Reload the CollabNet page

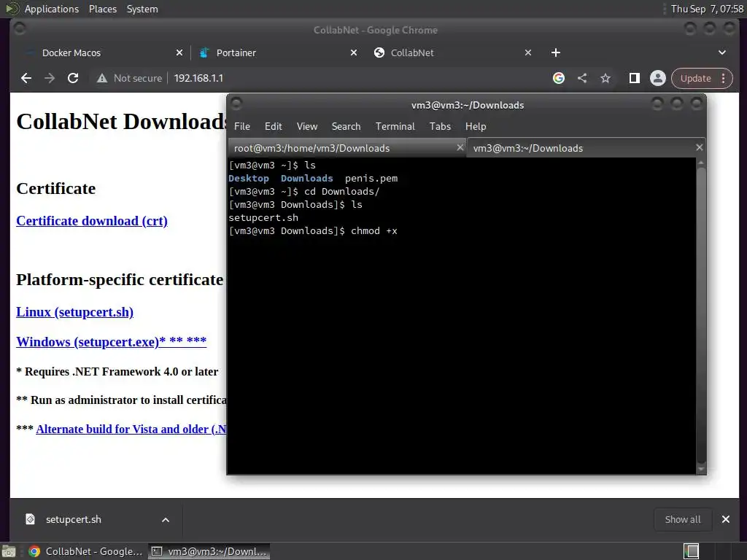coord(73,78)
